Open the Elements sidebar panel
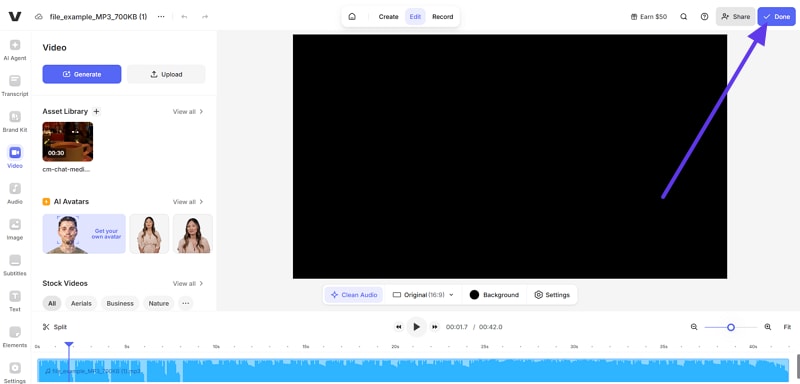Screen dimensions: 800x384 pos(15,337)
